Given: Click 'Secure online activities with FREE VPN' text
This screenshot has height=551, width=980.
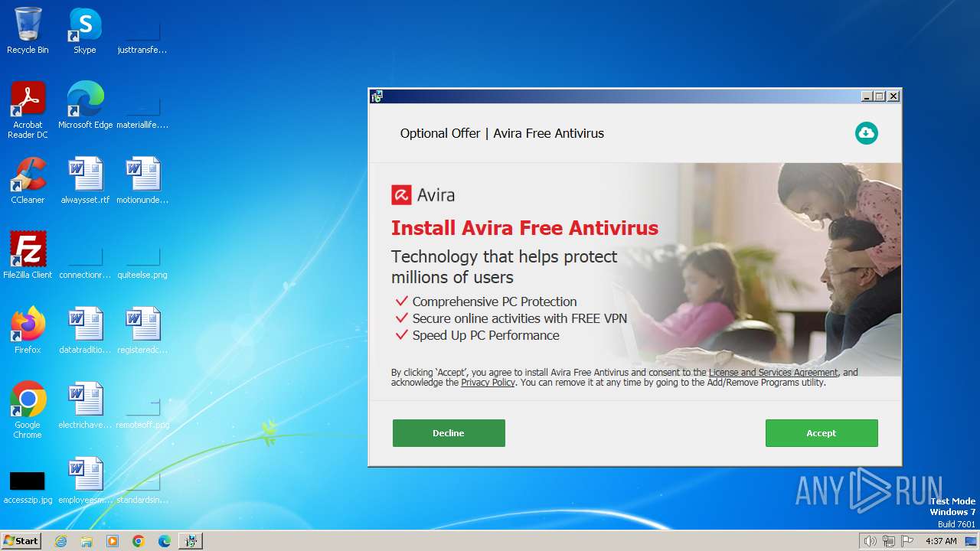Looking at the screenshot, I should tap(520, 318).
